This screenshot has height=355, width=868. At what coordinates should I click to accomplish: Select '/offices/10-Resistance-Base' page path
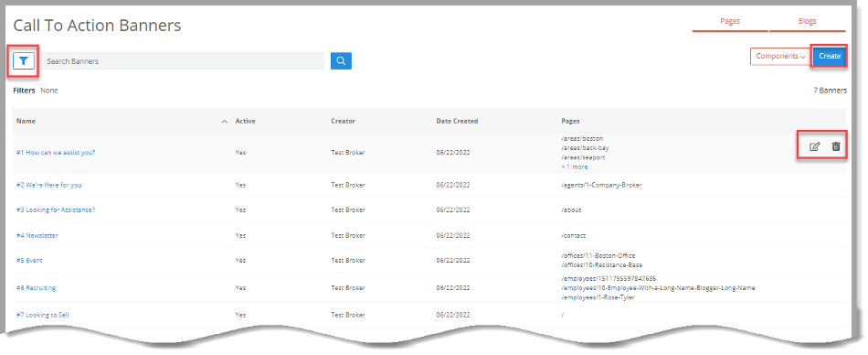click(602, 265)
